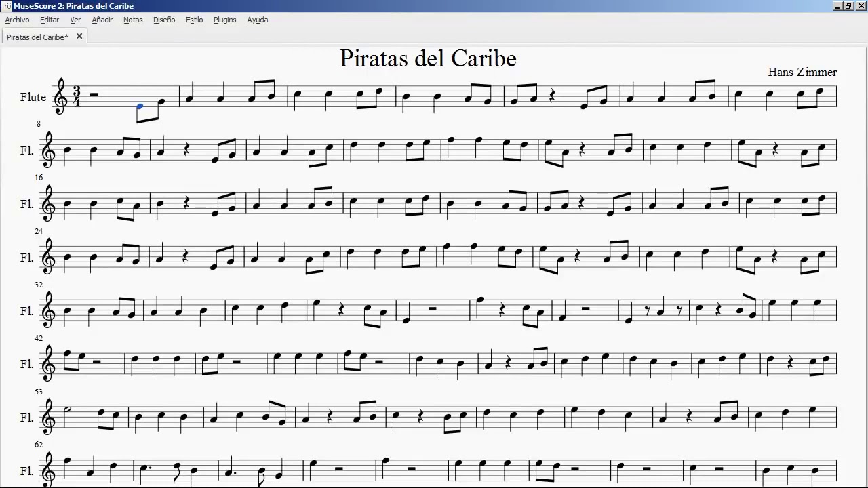Restore down the MuseScore window
868x488 pixels.
[848, 6]
